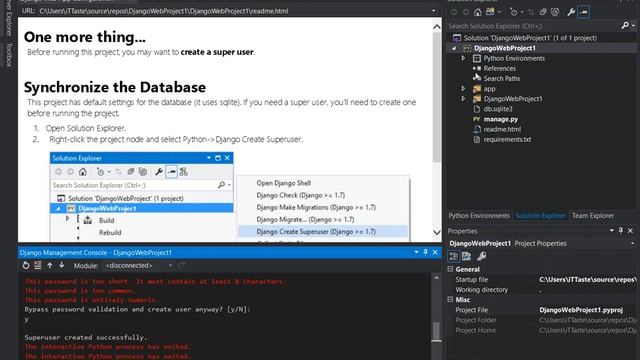Screen dimensions: 640x360
Task: Close the Properties panel
Action: [x=631, y=231]
